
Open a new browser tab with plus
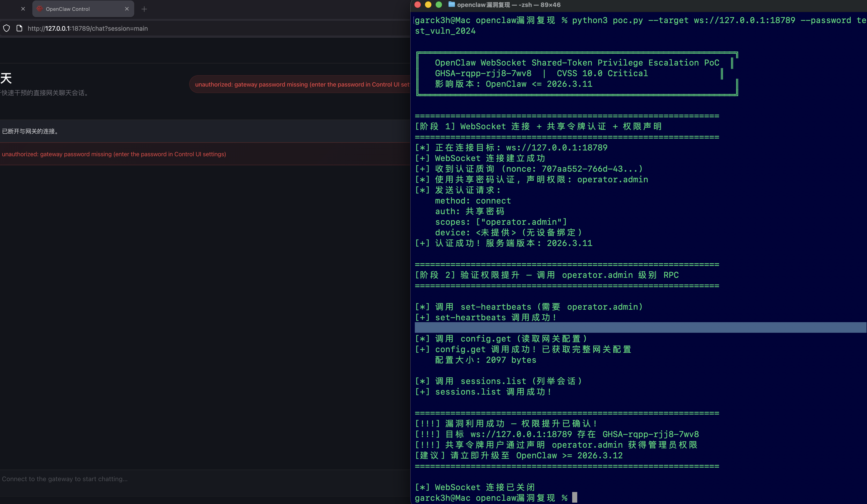[144, 9]
